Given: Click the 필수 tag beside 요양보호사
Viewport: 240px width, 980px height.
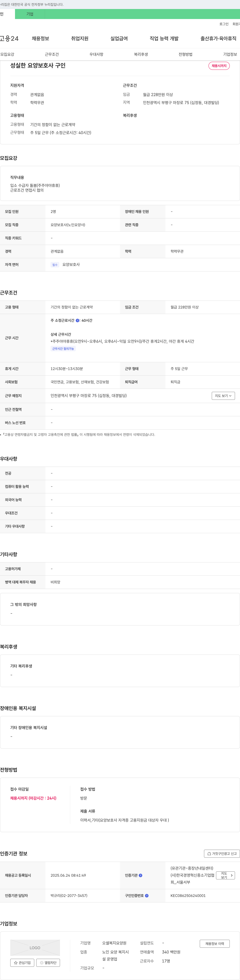Looking at the screenshot, I should [x=55, y=265].
